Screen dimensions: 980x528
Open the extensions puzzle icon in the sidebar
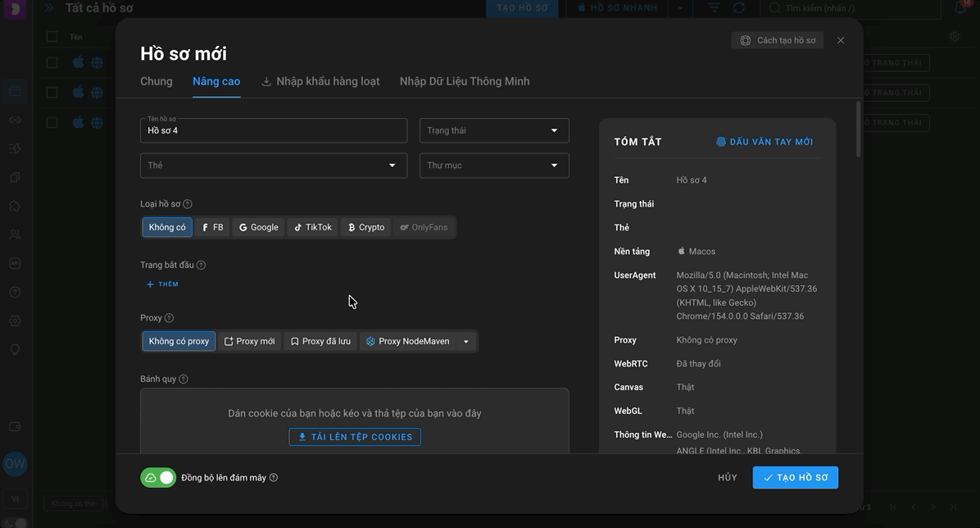click(x=15, y=206)
